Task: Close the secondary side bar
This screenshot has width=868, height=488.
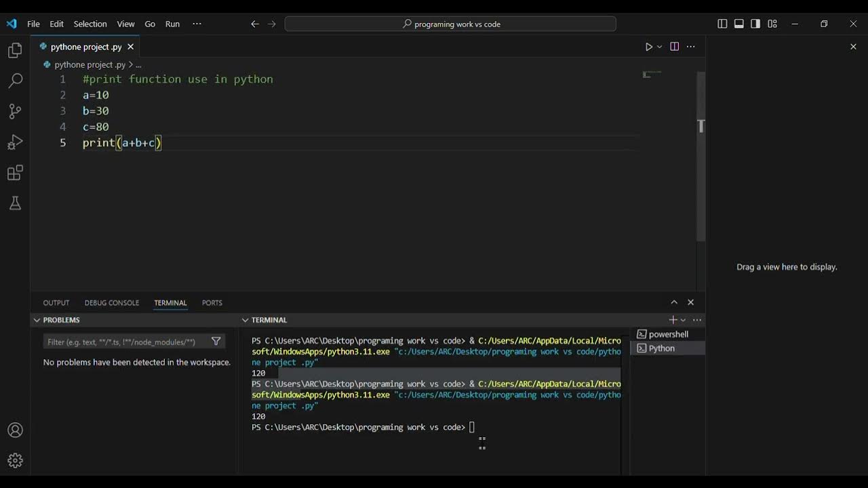Action: pos(853,47)
